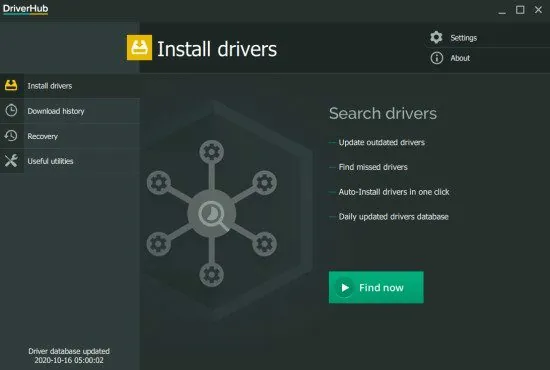The width and height of the screenshot is (550, 370).
Task: Click the DriverHub logo in title bar
Action: coord(26,9)
